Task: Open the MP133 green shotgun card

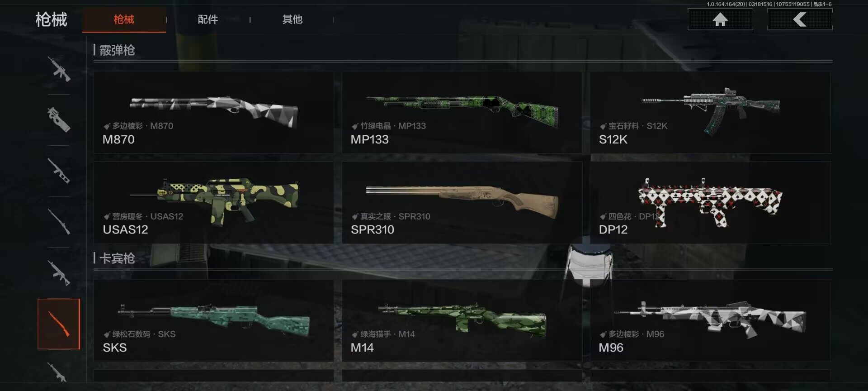Action: (462, 112)
